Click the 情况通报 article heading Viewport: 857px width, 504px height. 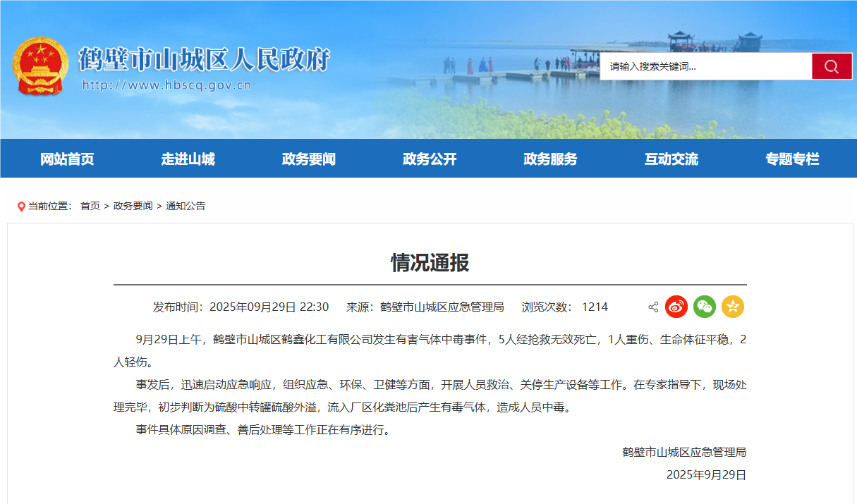point(430,263)
